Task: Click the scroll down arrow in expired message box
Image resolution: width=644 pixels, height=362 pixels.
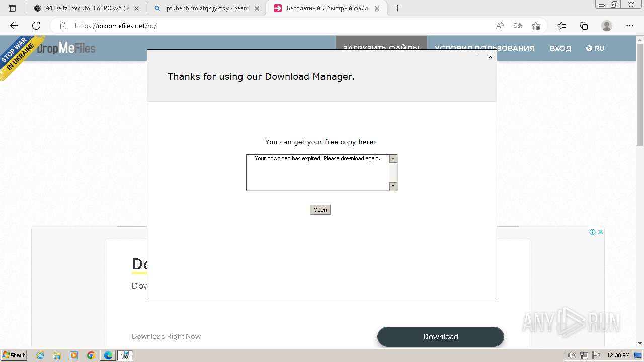Action: point(393,186)
